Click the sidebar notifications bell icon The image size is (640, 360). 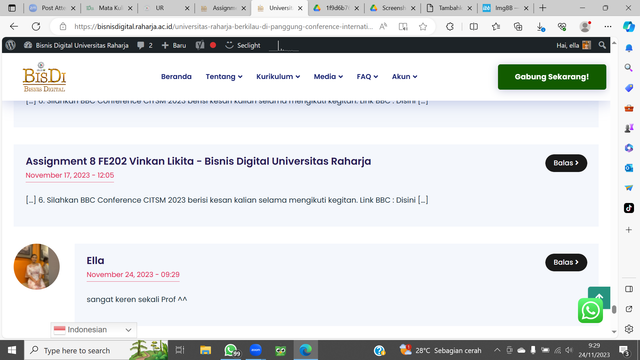click(629, 48)
